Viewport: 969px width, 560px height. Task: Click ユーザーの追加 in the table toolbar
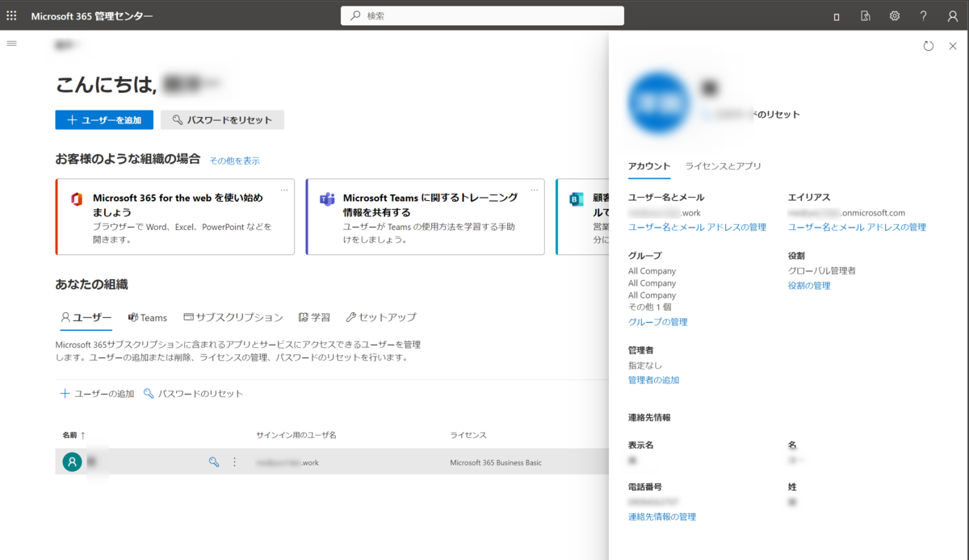(x=98, y=394)
